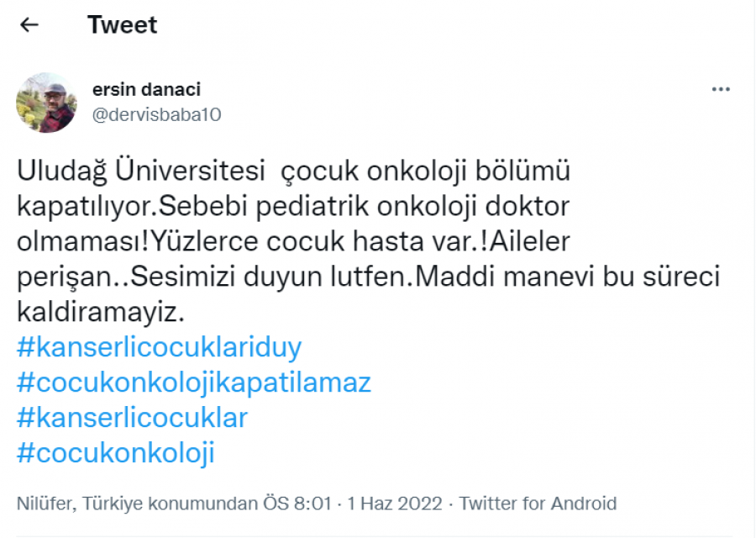Open the @dervisbaba10 handle link
Image resolution: width=756 pixels, height=538 pixels.
[x=156, y=115]
